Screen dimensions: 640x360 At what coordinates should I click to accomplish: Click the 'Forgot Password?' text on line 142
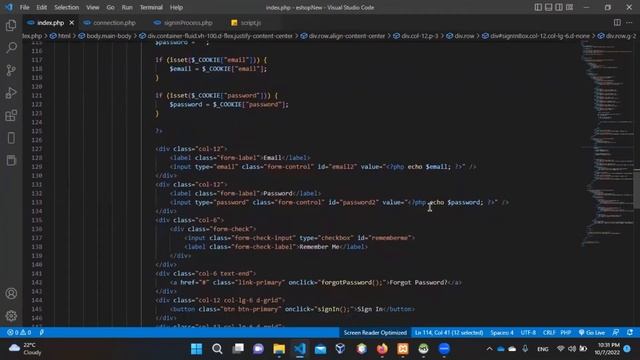click(418, 282)
